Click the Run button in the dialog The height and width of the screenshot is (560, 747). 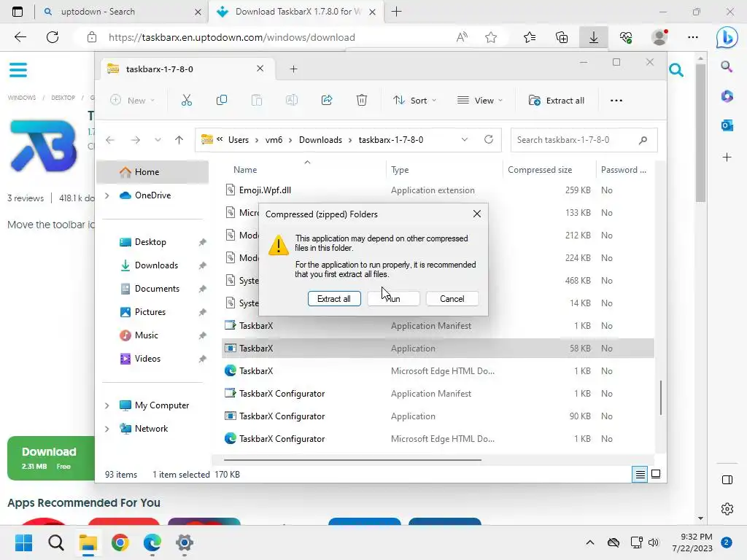pyautogui.click(x=393, y=298)
